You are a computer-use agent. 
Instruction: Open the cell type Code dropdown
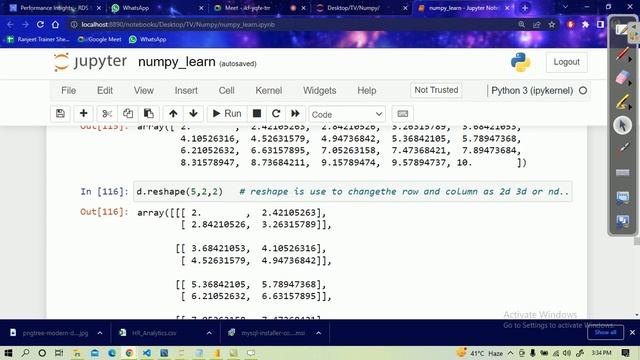click(347, 114)
